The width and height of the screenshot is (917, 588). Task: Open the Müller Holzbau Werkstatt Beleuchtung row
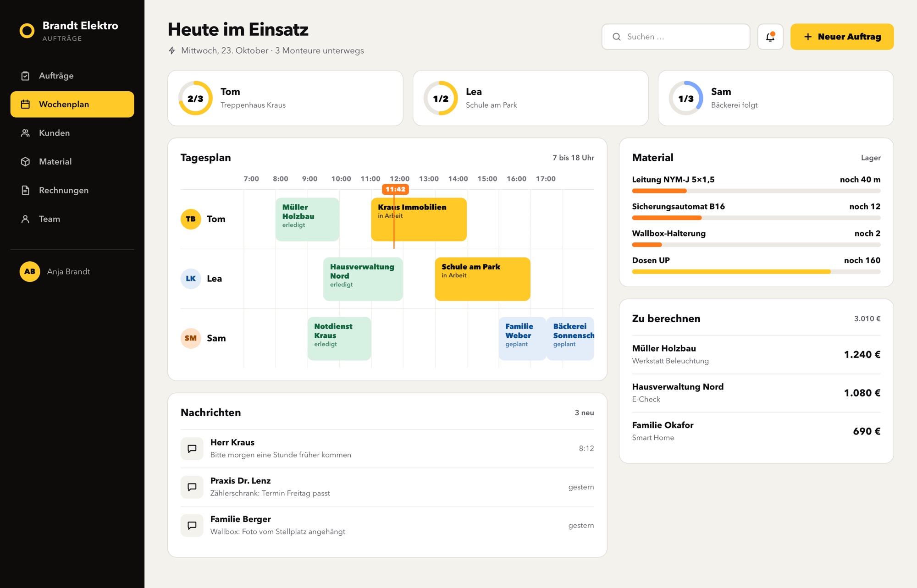757,355
